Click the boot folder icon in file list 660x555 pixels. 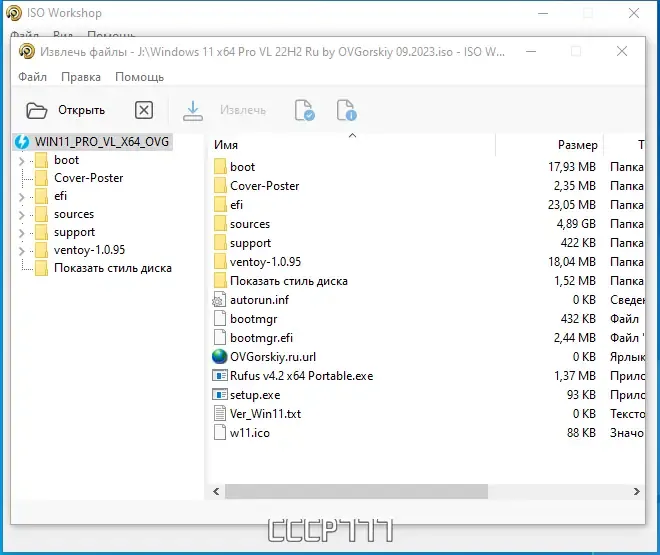click(220, 167)
